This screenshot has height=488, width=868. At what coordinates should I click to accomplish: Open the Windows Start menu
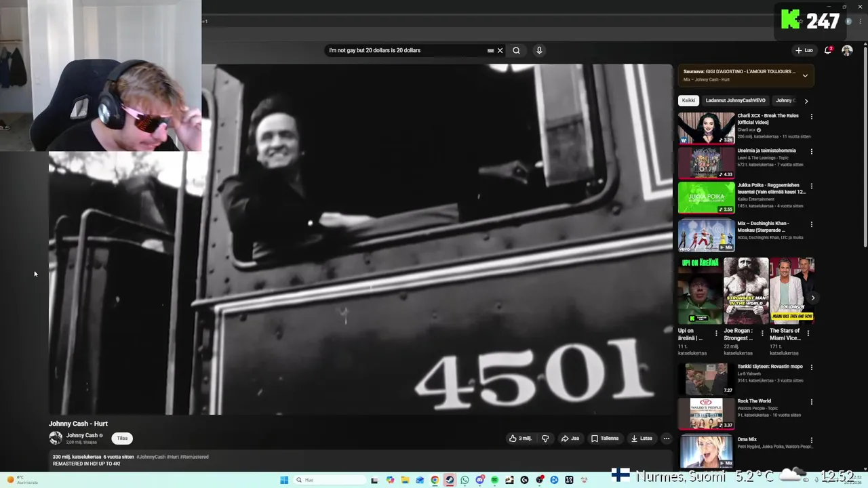point(284,480)
